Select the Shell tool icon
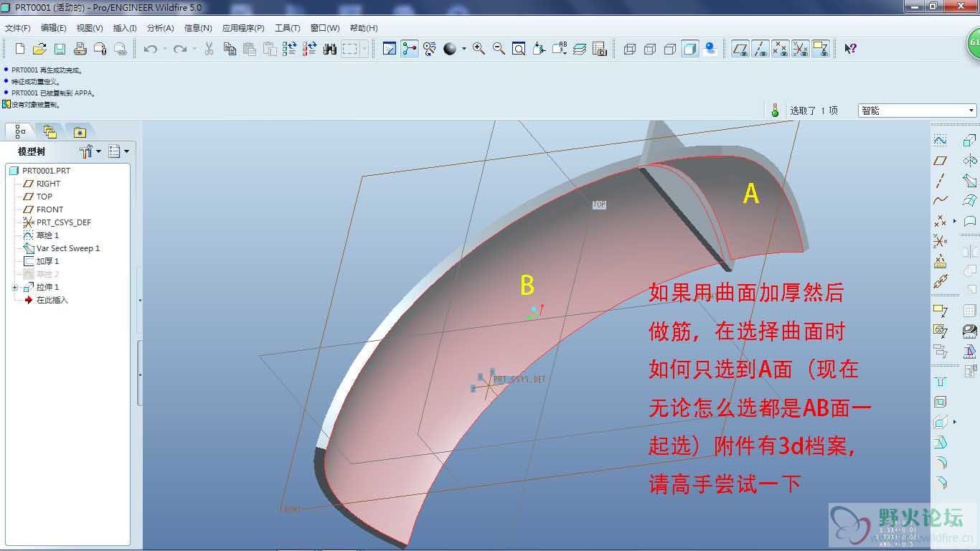The height and width of the screenshot is (551, 980). point(941,402)
